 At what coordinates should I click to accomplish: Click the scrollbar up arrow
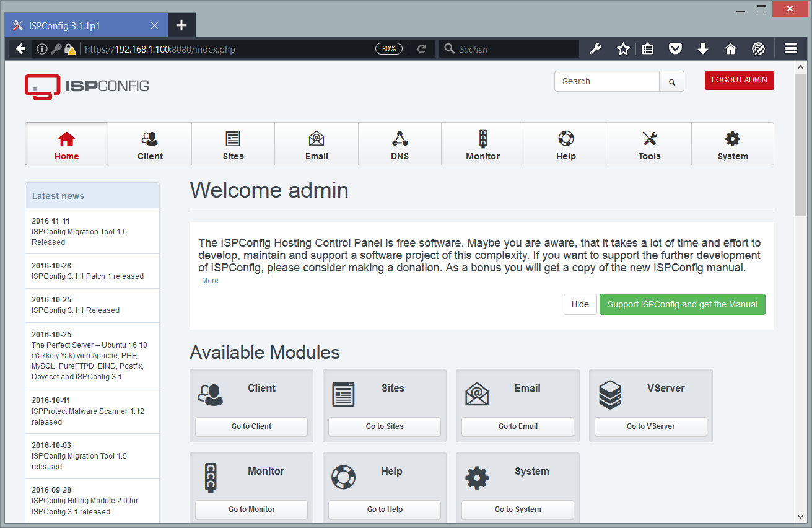click(x=800, y=68)
